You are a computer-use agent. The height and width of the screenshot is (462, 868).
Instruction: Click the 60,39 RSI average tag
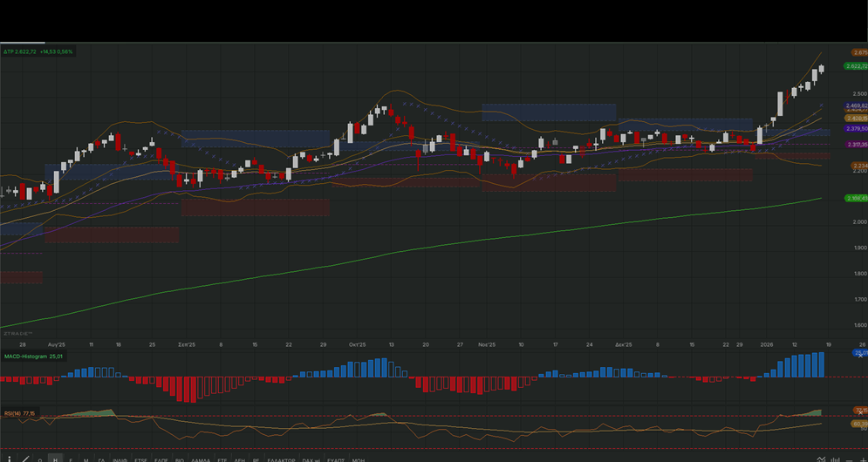(x=859, y=424)
